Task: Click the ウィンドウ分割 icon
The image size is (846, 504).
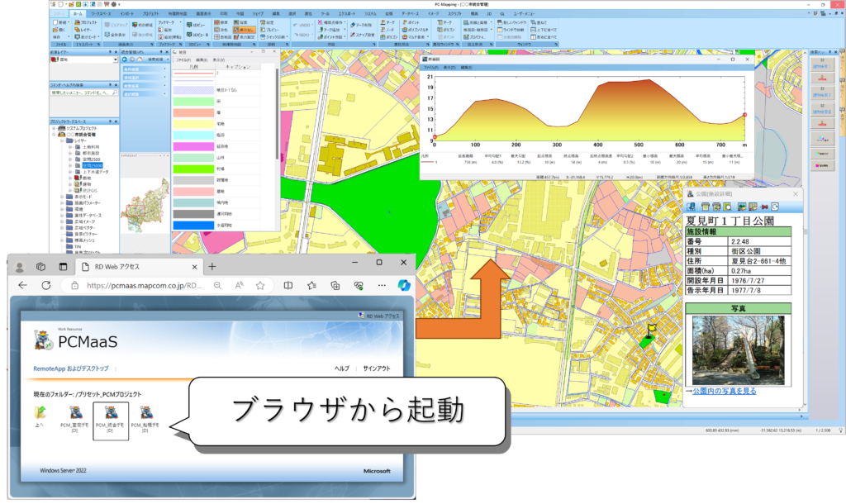Action: (x=500, y=31)
